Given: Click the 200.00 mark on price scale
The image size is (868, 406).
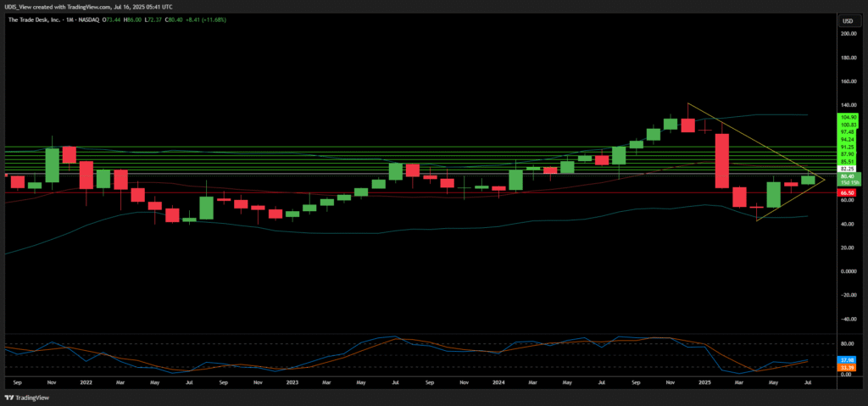Looking at the screenshot, I should [847, 34].
